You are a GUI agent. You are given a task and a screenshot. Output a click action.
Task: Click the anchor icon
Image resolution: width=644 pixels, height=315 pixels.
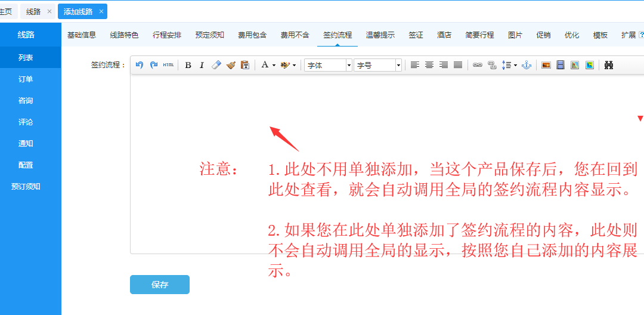[x=526, y=65]
